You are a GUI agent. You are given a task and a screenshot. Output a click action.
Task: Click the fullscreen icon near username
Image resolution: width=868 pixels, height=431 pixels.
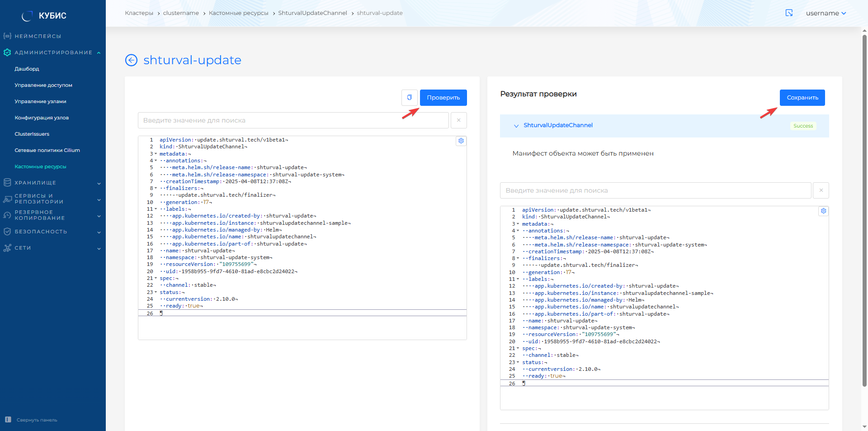[x=789, y=13]
